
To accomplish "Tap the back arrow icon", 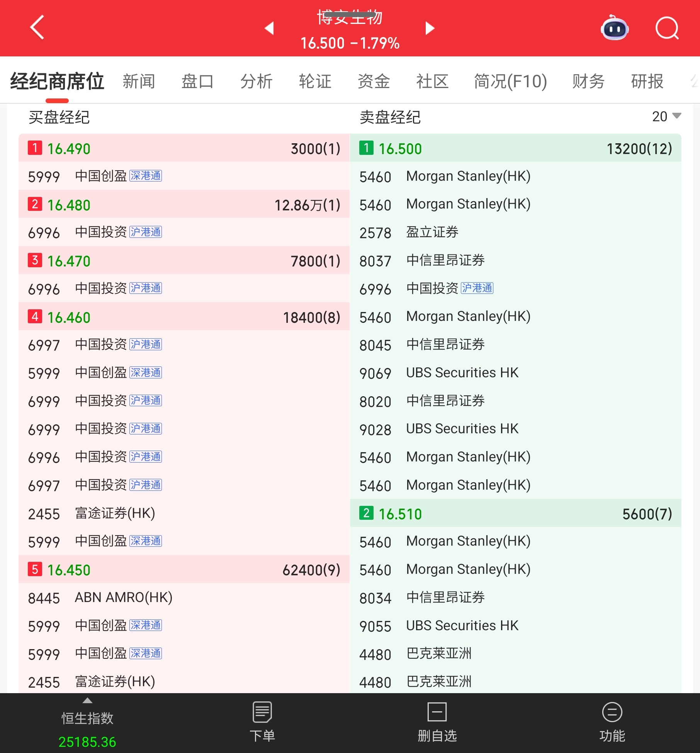I will tap(37, 27).
